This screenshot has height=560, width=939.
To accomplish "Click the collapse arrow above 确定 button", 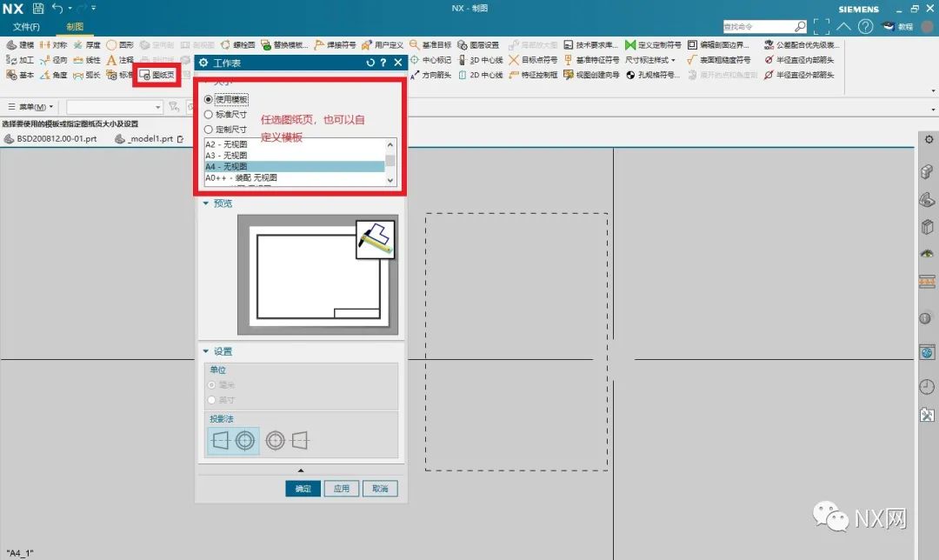I will [301, 470].
